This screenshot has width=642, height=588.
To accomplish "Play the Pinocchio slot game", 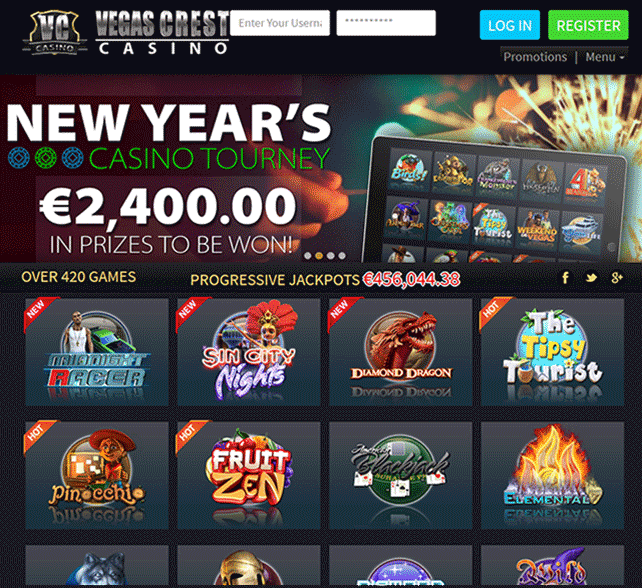I will pyautogui.click(x=97, y=475).
